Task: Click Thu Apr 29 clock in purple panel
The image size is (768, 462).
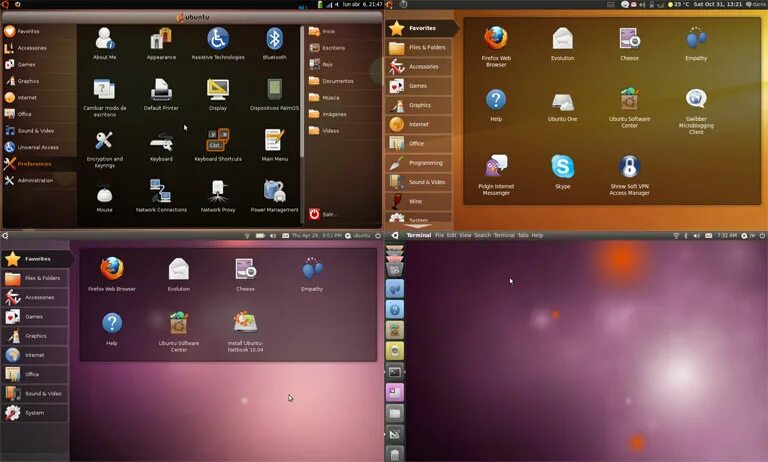Action: [316, 236]
